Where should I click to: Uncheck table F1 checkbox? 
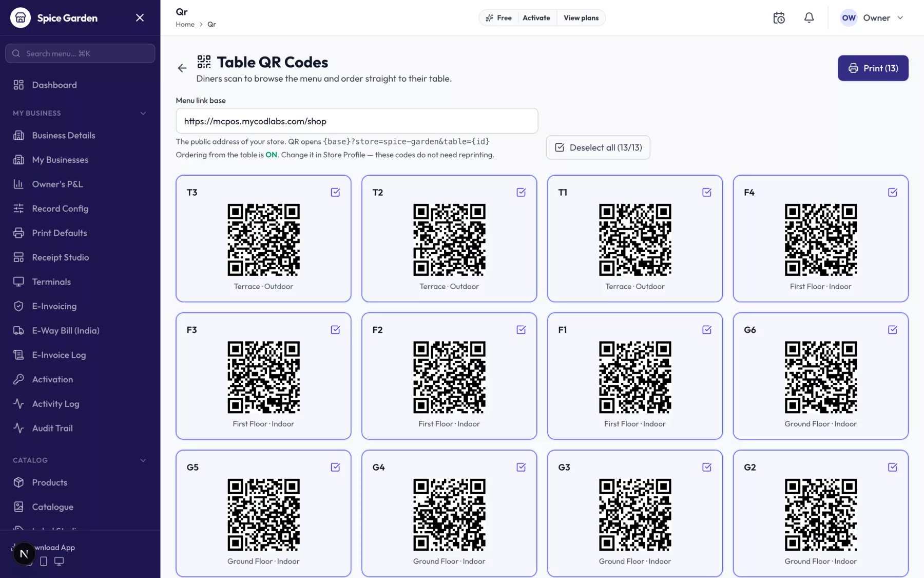coord(707,330)
